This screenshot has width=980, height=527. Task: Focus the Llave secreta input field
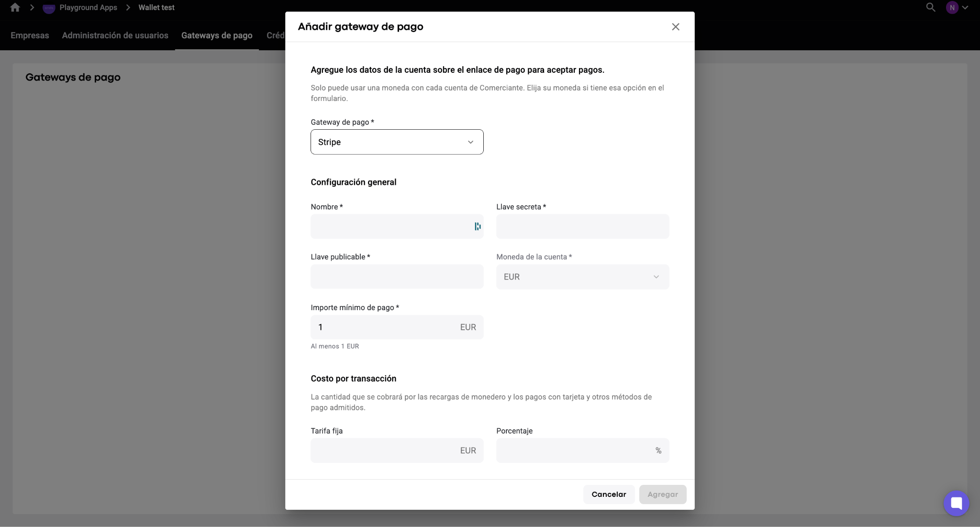[x=582, y=226]
